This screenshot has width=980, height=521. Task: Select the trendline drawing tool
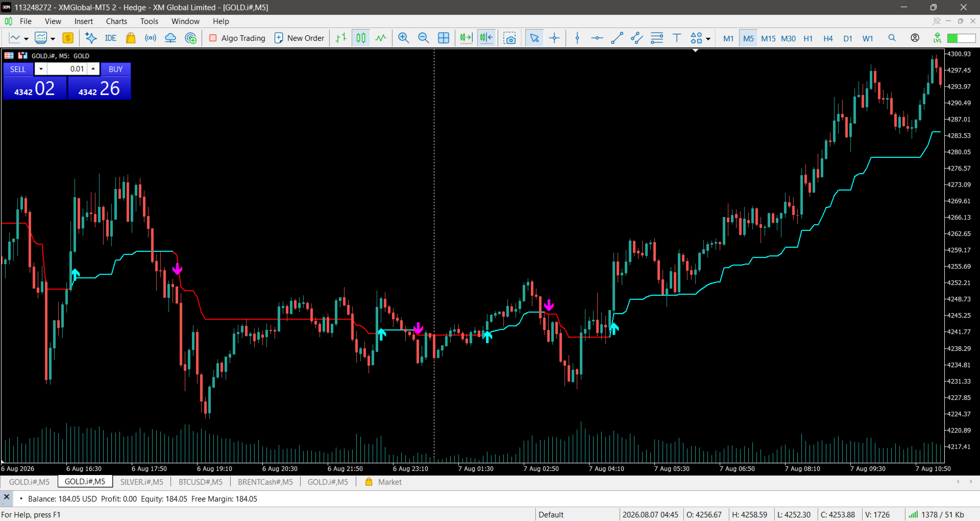coord(617,38)
